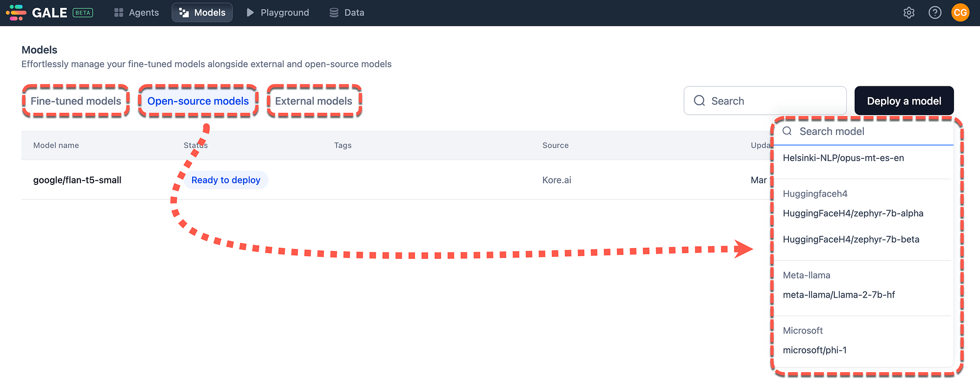Choose HuggingFaceH4/zephyr-7b-beta from the list
The width and height of the screenshot is (980, 382).
click(x=851, y=239)
